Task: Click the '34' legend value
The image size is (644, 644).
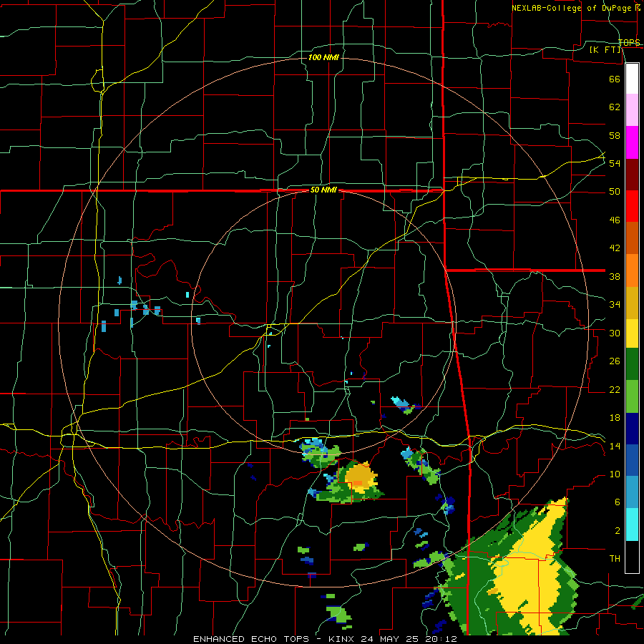Action: click(x=615, y=305)
